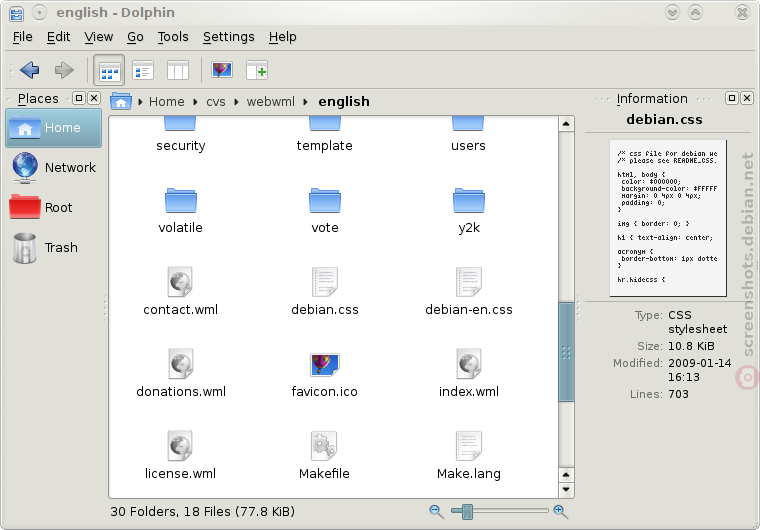This screenshot has width=760, height=530.
Task: Select Root in Places panel
Action: [x=53, y=208]
